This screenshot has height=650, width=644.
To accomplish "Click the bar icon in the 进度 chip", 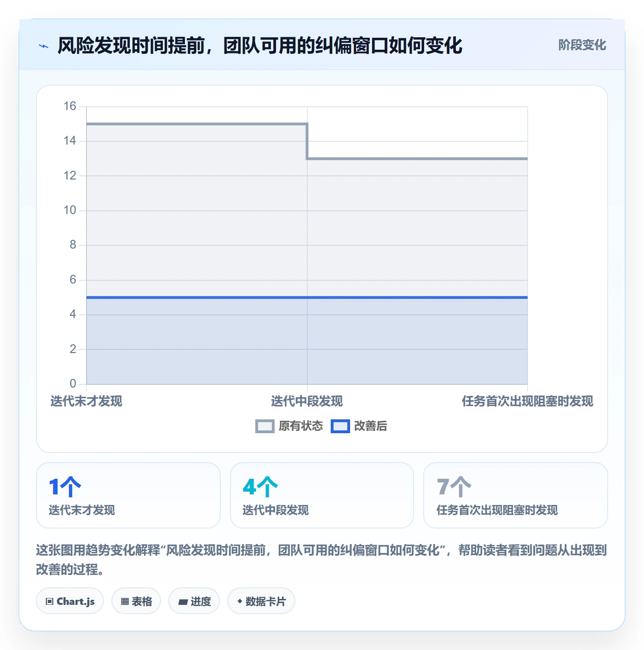I will pos(183,602).
